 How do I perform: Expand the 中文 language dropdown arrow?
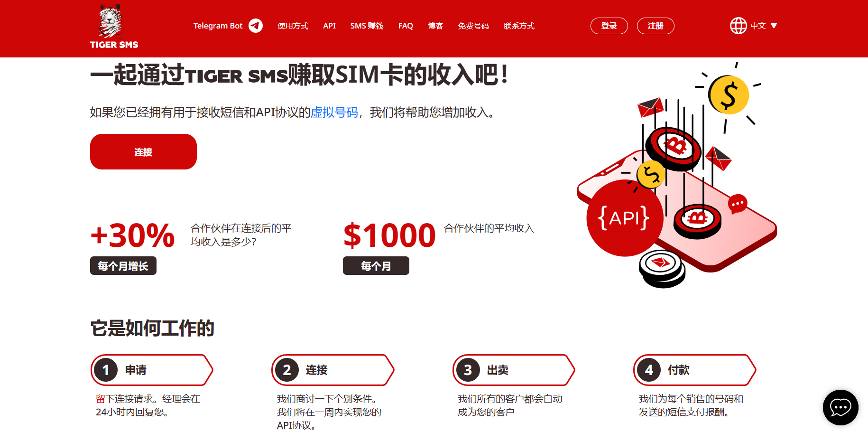(774, 26)
